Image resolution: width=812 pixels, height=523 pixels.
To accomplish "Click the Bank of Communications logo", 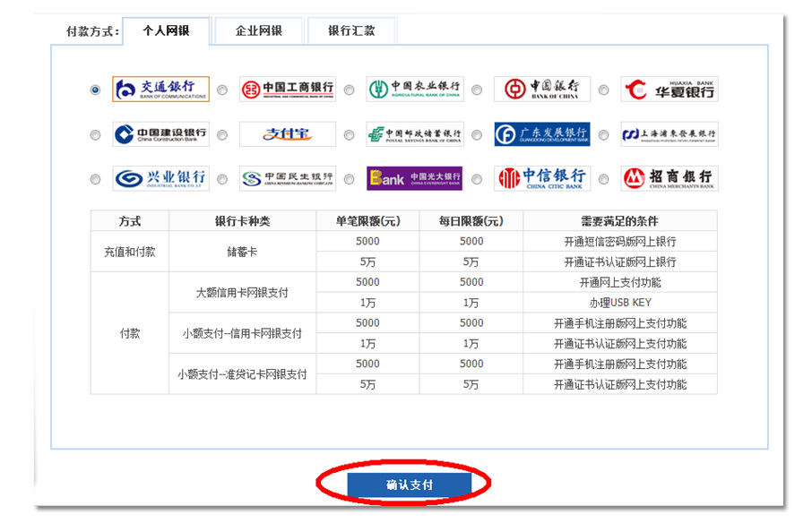I will 160,90.
